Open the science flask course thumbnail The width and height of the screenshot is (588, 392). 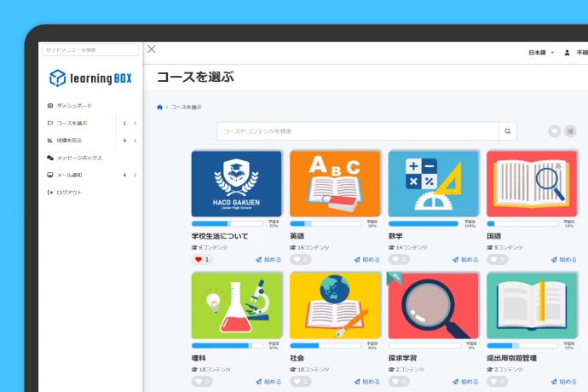point(236,306)
